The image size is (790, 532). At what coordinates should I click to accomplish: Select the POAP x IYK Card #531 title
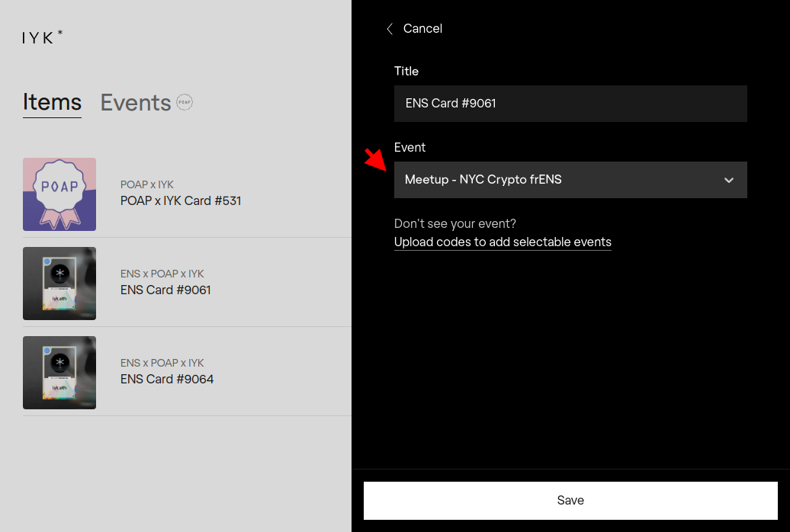click(x=181, y=200)
